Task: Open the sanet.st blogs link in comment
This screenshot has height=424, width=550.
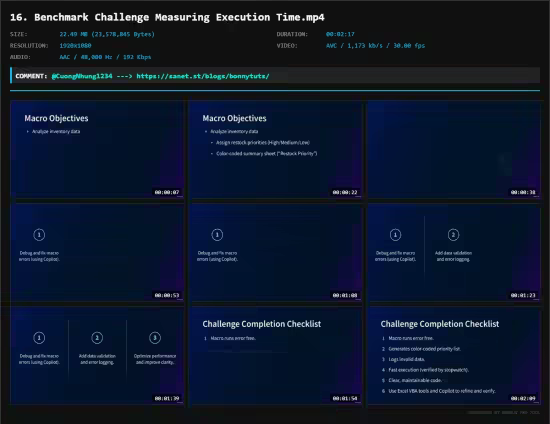Action: [x=203, y=76]
